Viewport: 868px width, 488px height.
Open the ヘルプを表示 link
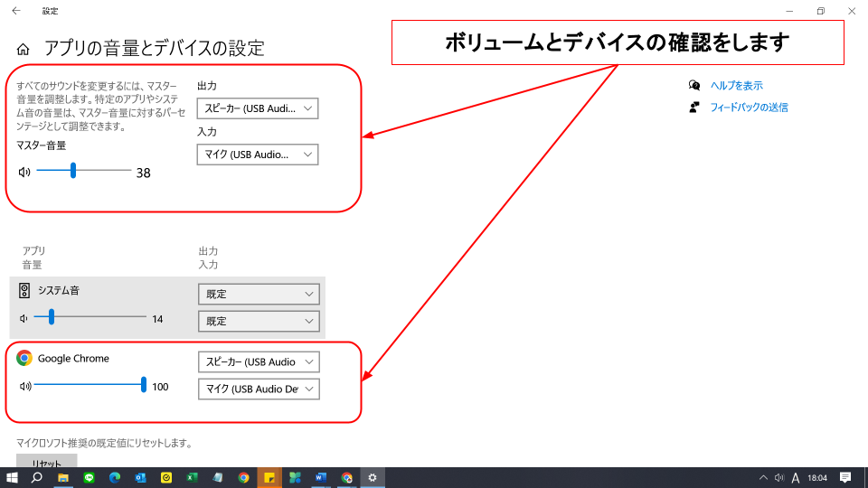736,86
